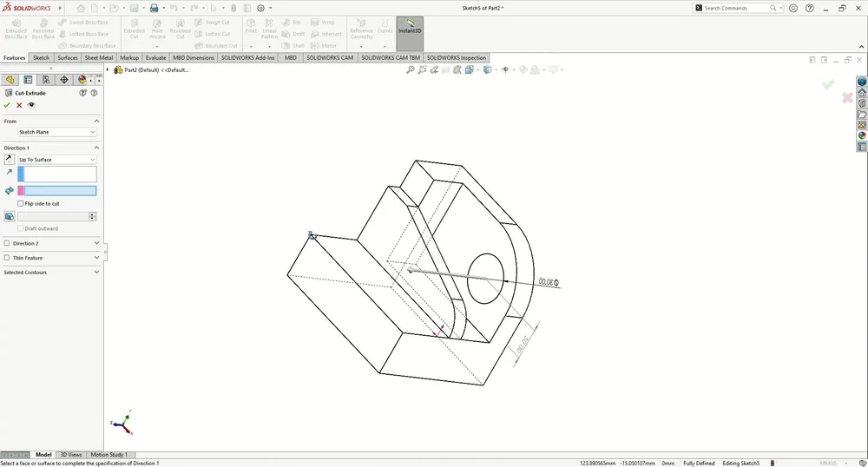The image size is (868, 467).
Task: Confirm the Cut-Extrude with the green checkmark
Action: (7, 105)
